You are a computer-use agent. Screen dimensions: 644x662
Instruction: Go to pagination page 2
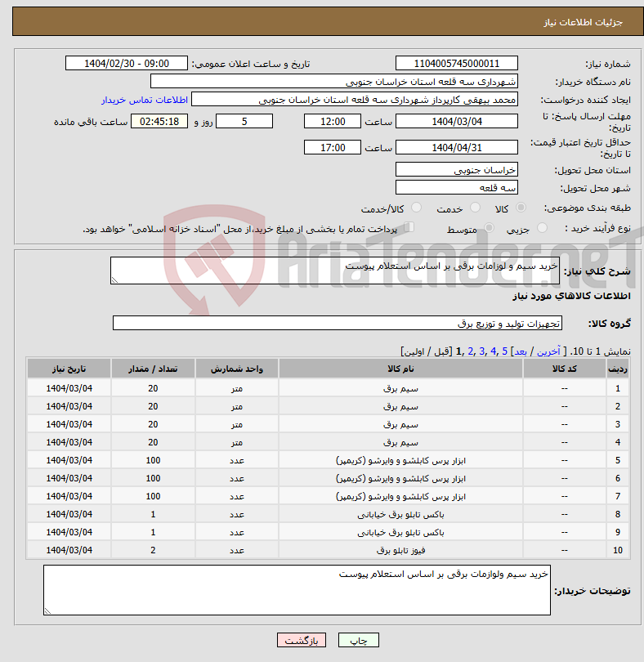[x=471, y=351]
